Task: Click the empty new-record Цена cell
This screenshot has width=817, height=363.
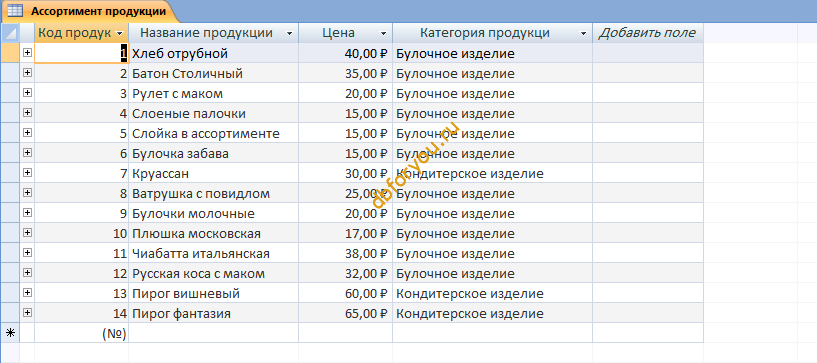Action: click(345, 333)
